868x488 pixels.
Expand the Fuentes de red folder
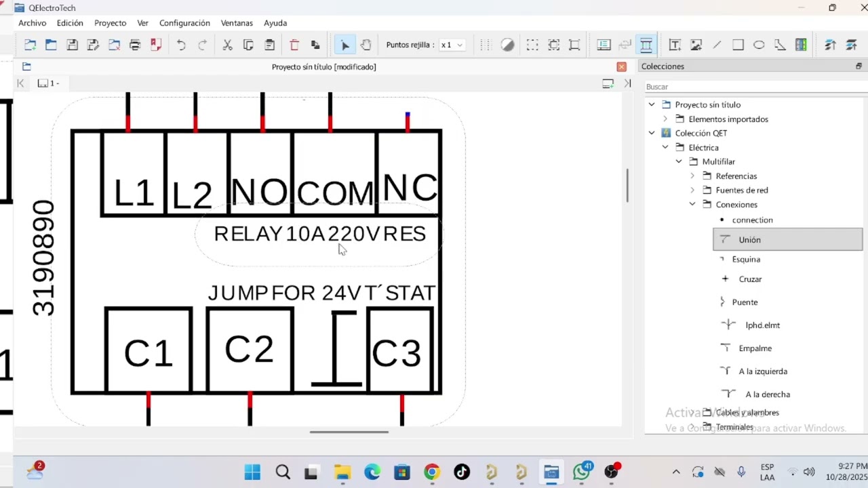tap(692, 190)
